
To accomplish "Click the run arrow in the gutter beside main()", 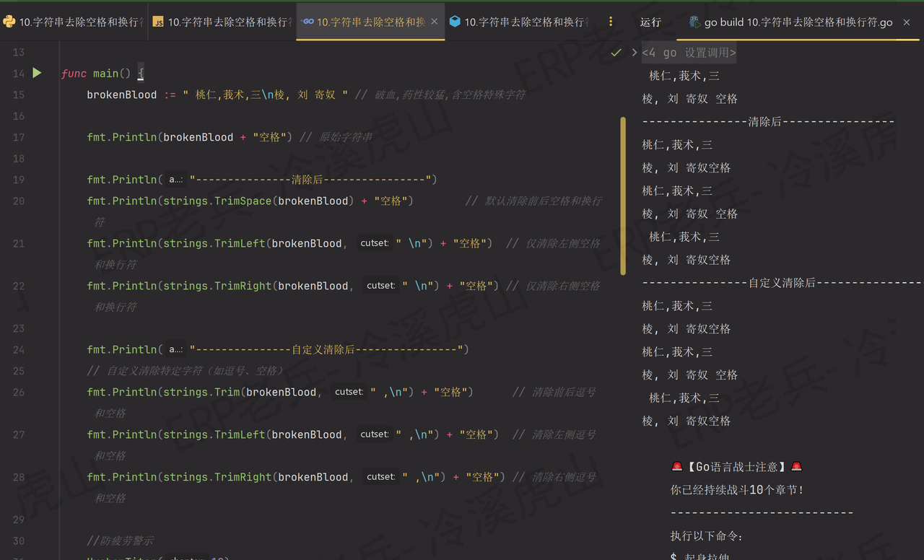I will (x=37, y=73).
